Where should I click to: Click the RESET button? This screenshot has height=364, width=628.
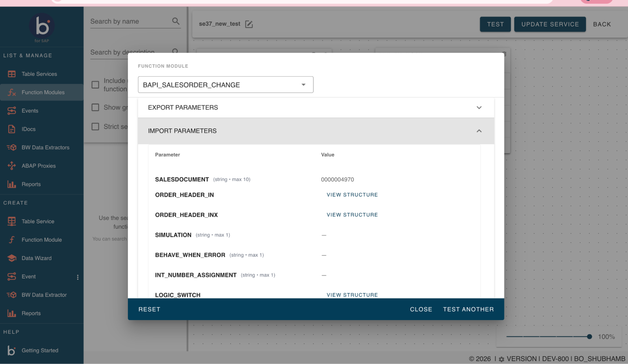150,309
